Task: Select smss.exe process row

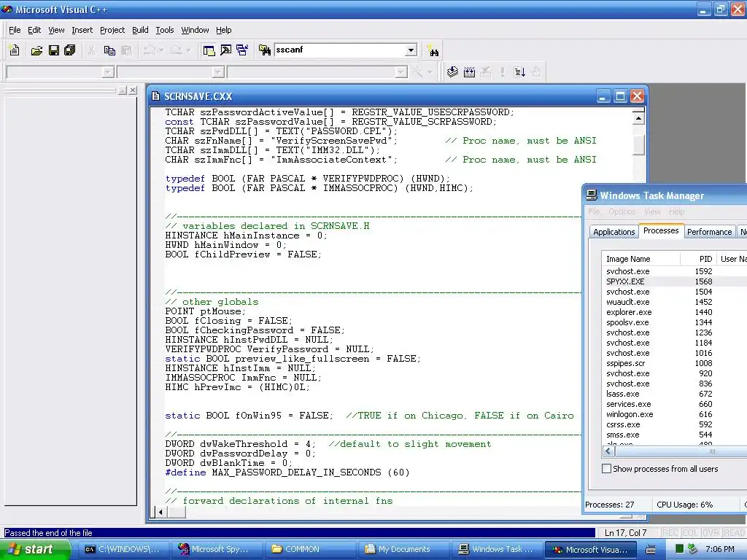Action: [x=674, y=435]
